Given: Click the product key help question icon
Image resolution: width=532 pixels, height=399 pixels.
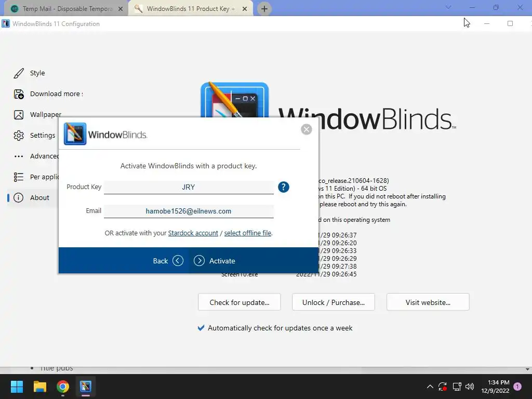Looking at the screenshot, I should [284, 187].
